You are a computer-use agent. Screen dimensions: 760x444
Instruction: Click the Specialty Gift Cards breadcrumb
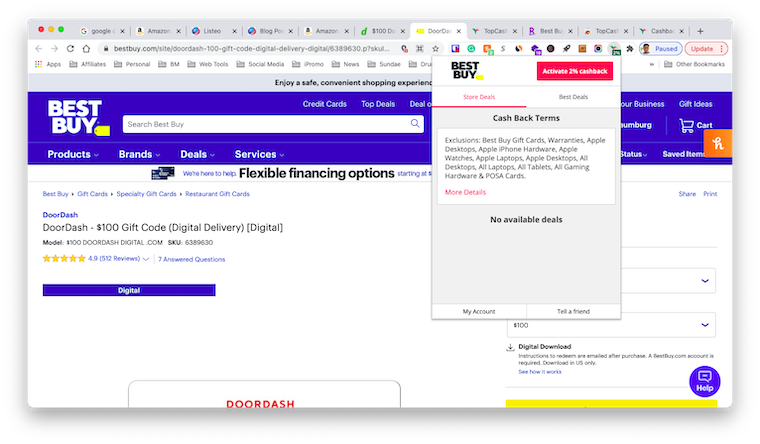(146, 194)
